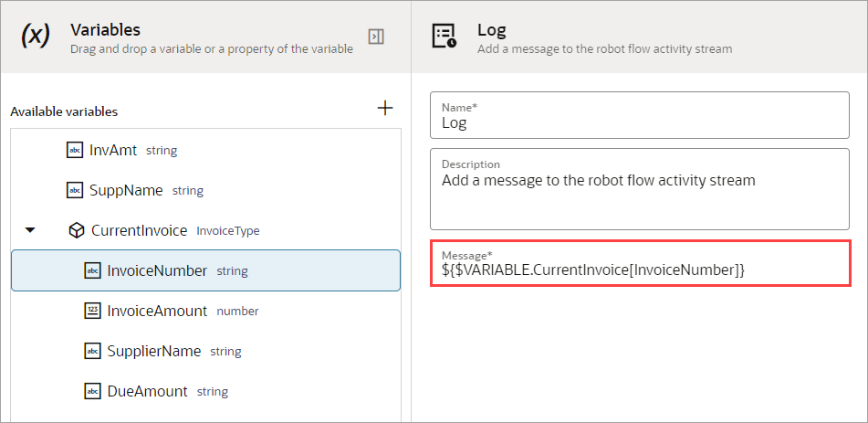Collapse the CurrentInvoice tree node arrow
This screenshot has height=423, width=868.
coord(30,230)
